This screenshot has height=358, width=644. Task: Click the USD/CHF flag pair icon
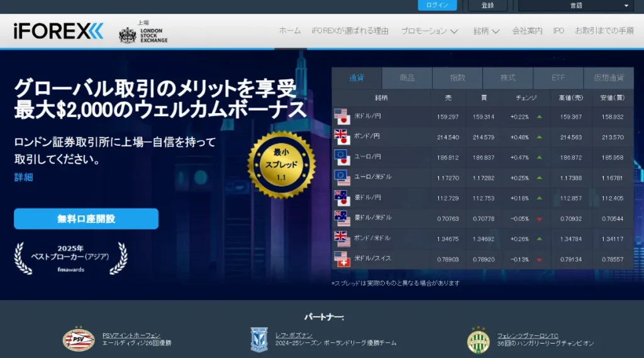pos(342,259)
